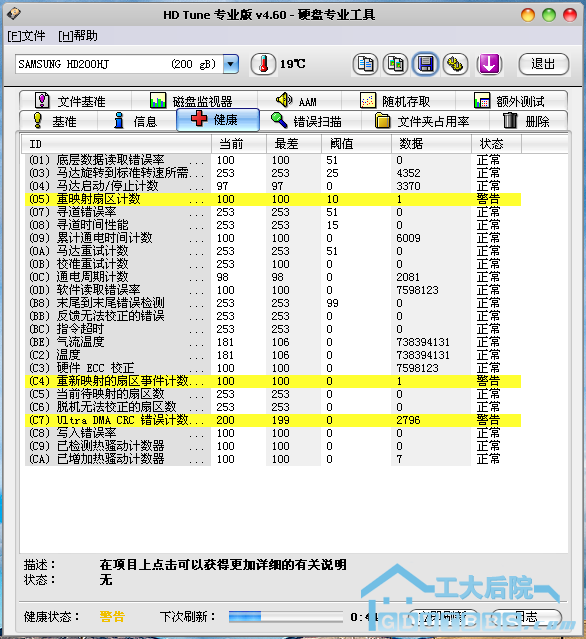Click the ID column header
This screenshot has width=586, height=639.
116,144
